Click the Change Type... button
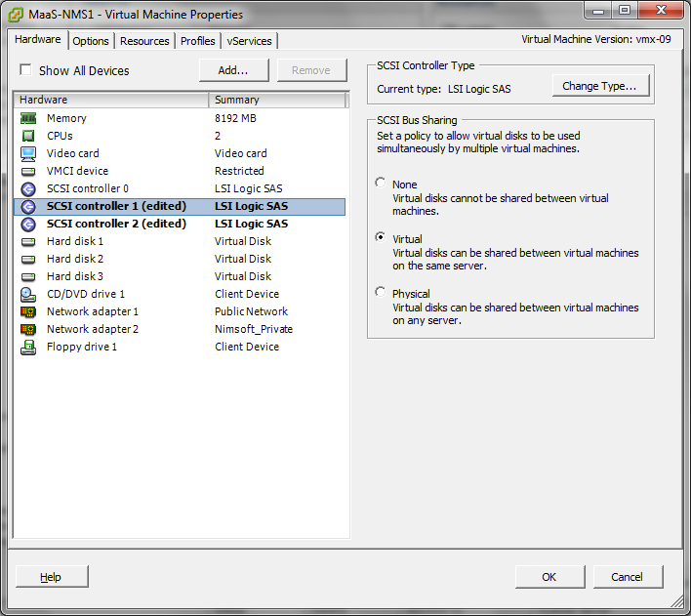The width and height of the screenshot is (691, 616). 600,86
